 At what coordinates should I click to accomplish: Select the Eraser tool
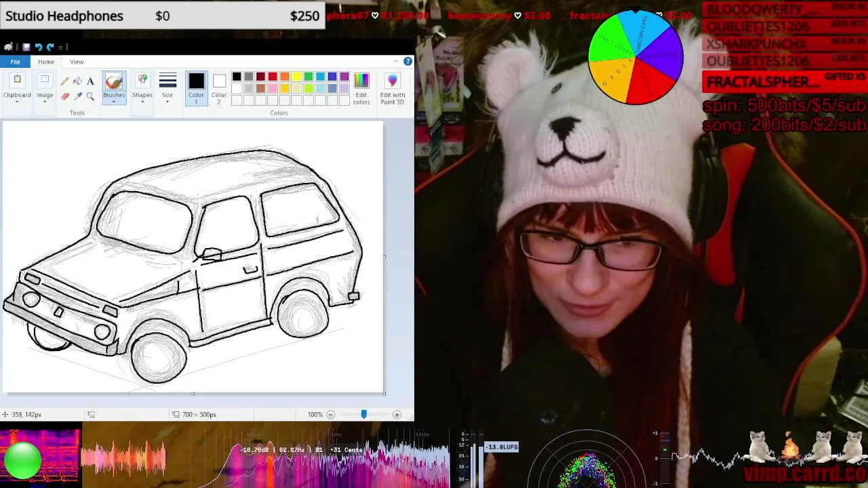coord(65,96)
